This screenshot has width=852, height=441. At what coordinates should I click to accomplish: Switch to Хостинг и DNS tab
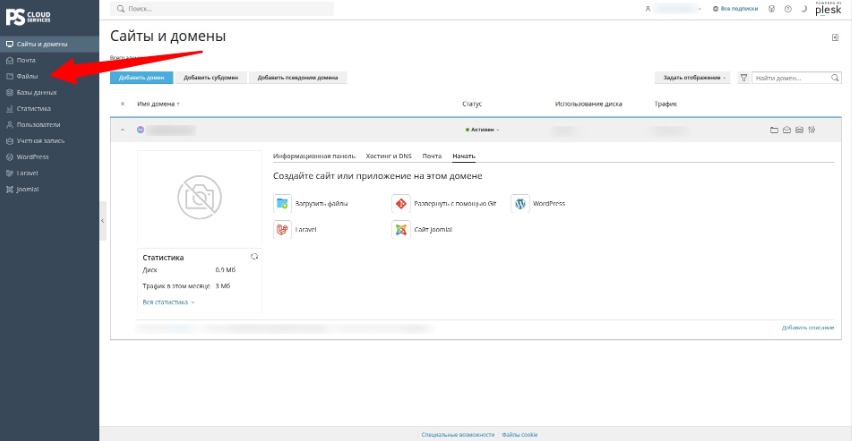tap(389, 156)
